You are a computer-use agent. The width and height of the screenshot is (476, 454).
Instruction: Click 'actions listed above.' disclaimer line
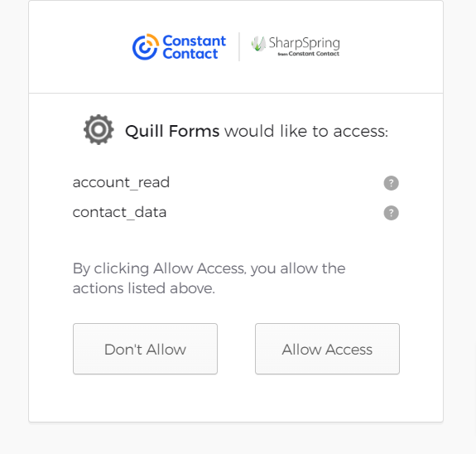[143, 288]
